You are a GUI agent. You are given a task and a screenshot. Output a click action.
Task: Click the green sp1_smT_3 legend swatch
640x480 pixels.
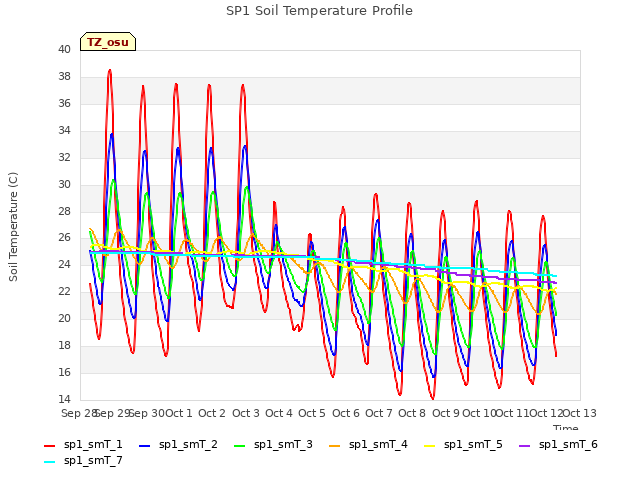tap(240, 446)
